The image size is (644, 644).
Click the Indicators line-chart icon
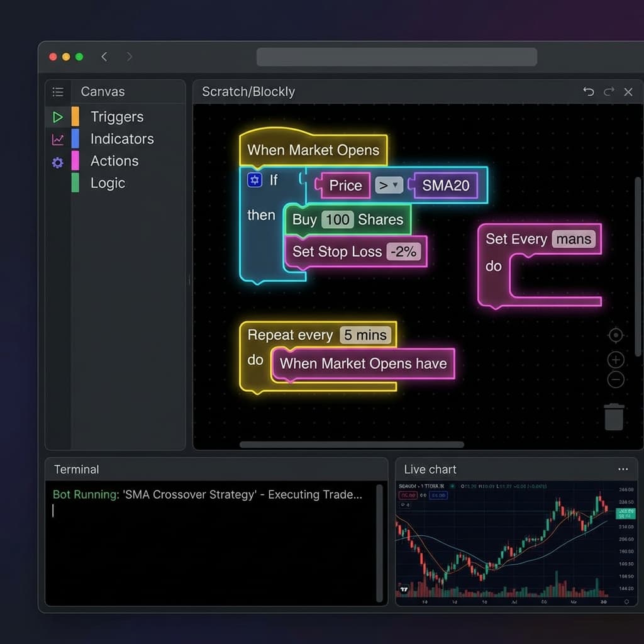(58, 138)
